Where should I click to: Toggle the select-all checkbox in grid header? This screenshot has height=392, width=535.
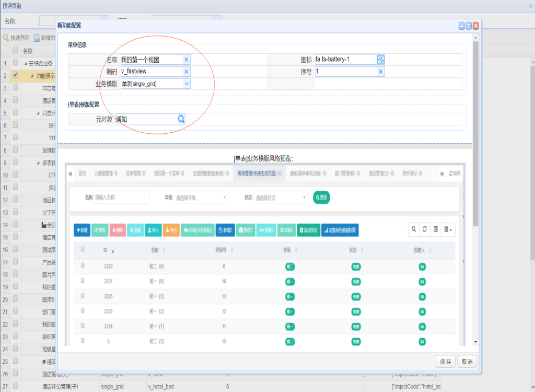click(15, 51)
